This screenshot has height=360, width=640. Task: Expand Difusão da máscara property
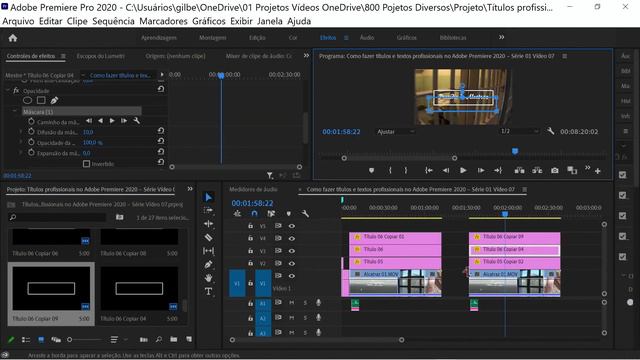pyautogui.click(x=21, y=132)
